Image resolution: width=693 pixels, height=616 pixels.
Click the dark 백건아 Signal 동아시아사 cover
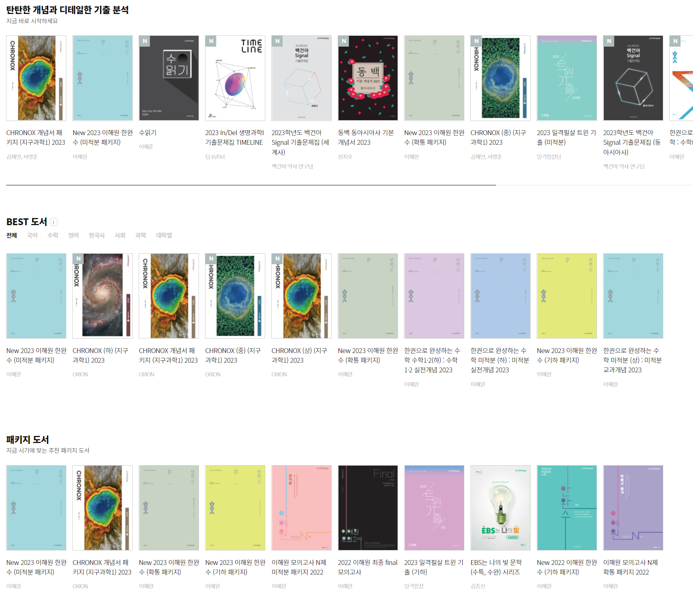pyautogui.click(x=633, y=78)
